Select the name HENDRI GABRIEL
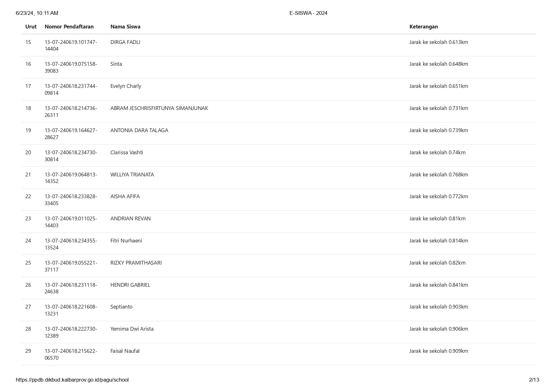 [x=130, y=285]
